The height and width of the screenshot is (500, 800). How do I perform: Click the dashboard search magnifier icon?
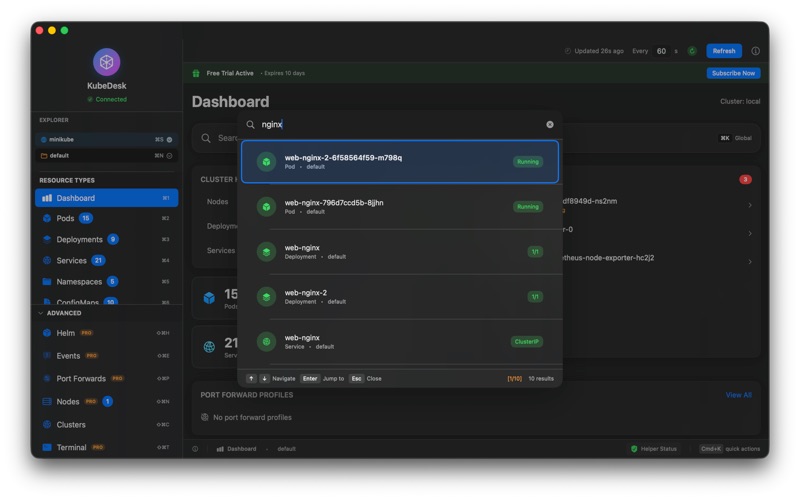click(206, 138)
